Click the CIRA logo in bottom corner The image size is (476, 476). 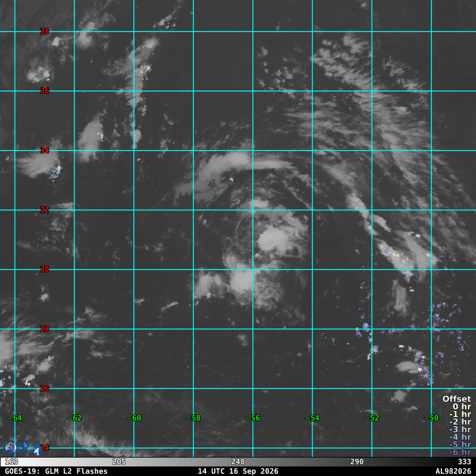(x=22, y=448)
